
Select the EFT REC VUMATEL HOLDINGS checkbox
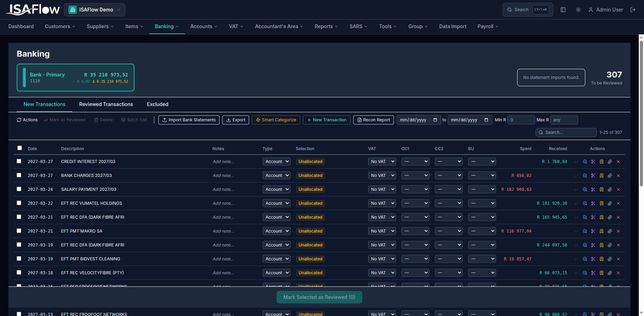tap(19, 203)
